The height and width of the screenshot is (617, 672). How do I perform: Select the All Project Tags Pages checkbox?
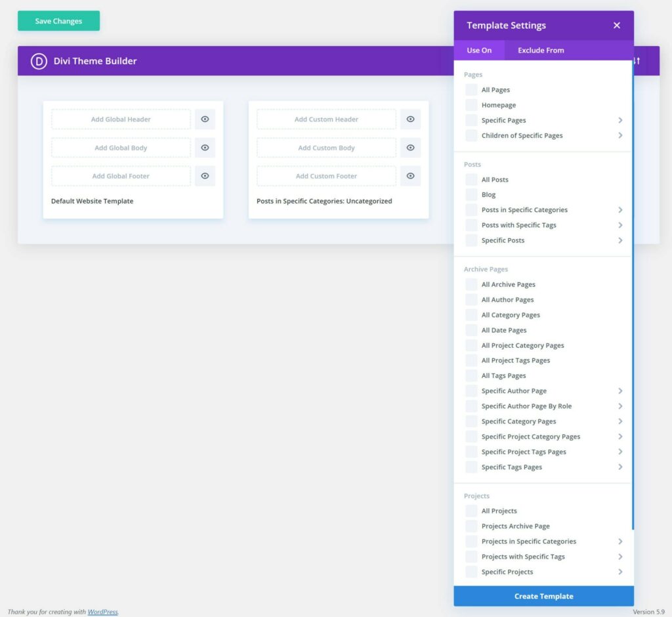pos(471,360)
